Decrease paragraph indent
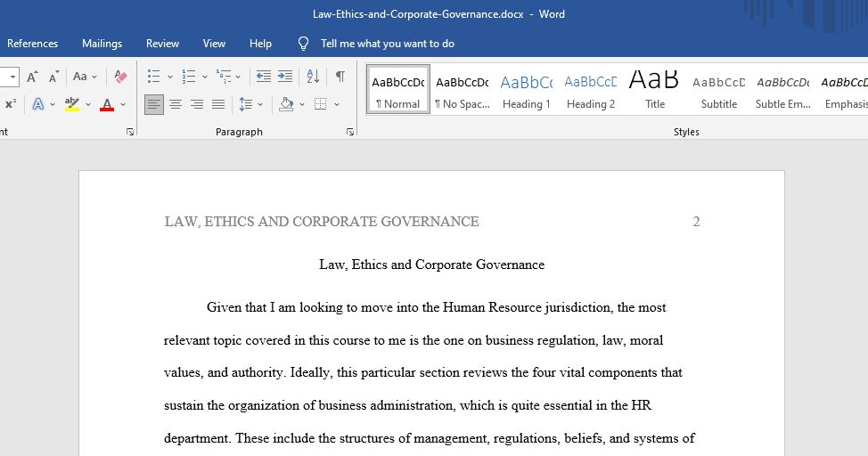Screen dimensions: 868x456 click(264, 77)
